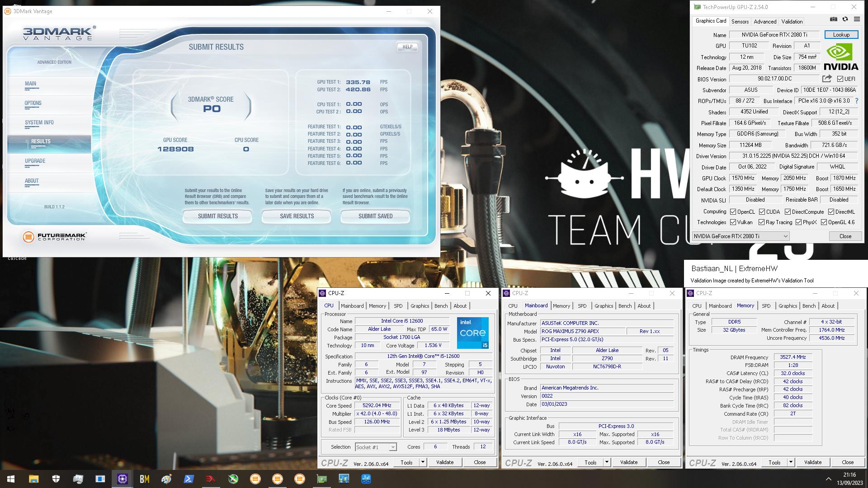This screenshot has width=868, height=488.
Task: Click the red arrow taskbar icon
Action: coord(211,479)
